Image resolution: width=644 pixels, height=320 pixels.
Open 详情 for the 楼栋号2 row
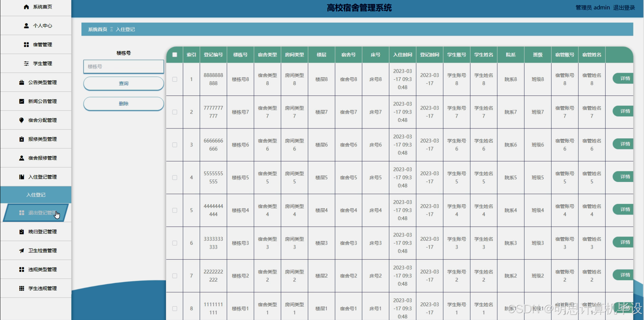(x=623, y=275)
